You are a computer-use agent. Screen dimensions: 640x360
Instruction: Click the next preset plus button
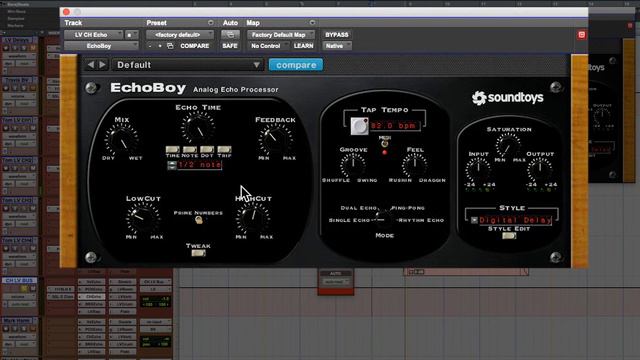[x=160, y=46]
